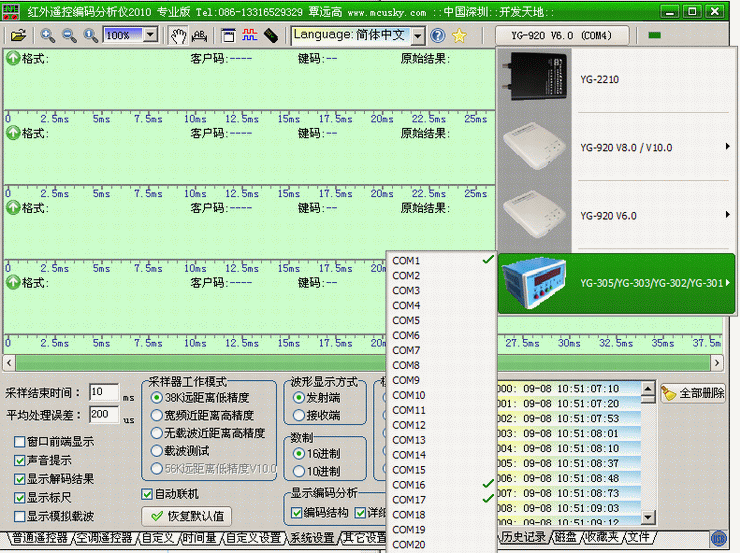
Task: Toggle the 声音提示 checkbox
Action: click(x=20, y=461)
